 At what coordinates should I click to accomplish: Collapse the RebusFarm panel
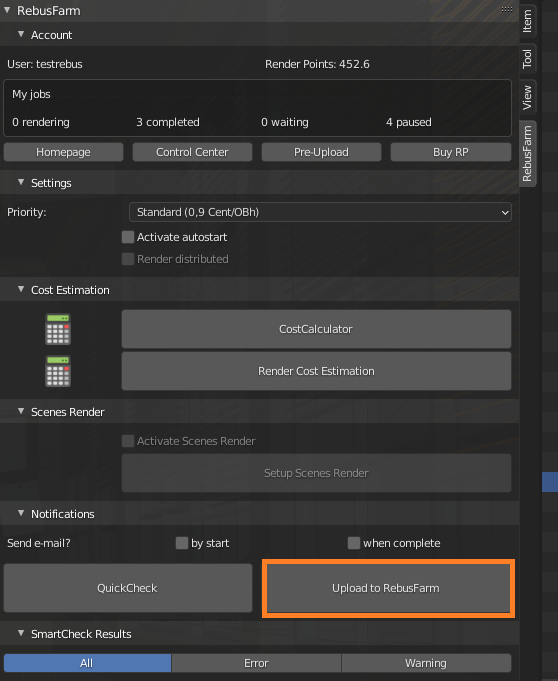click(x=7, y=10)
